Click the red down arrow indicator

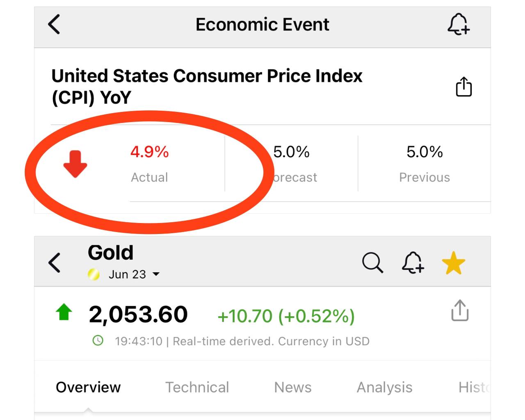[x=75, y=164]
